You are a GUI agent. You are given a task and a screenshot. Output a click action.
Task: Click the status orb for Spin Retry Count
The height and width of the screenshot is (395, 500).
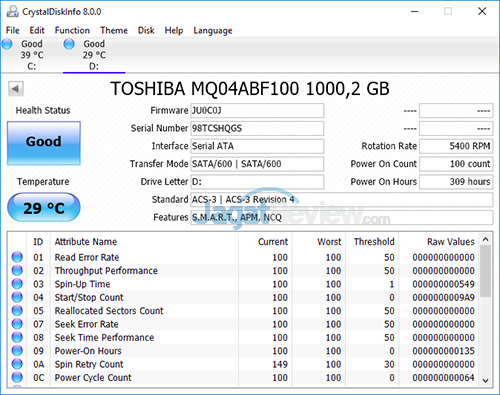pyautogui.click(x=17, y=364)
